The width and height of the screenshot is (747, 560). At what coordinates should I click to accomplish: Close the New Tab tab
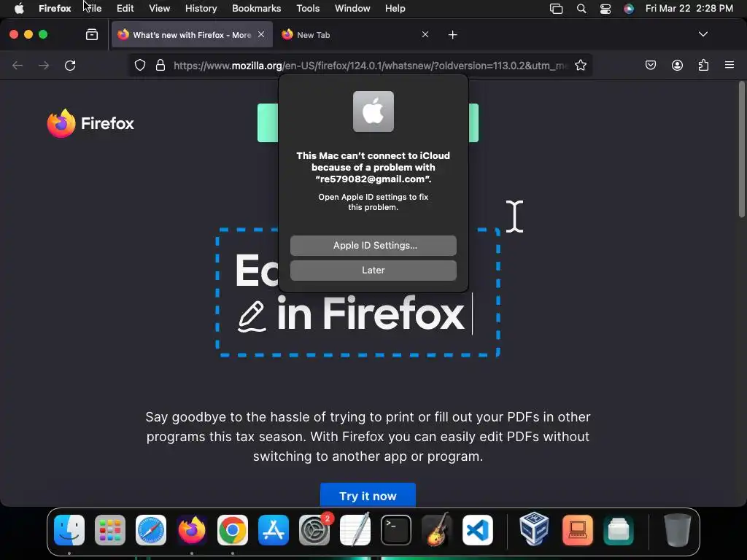click(425, 34)
